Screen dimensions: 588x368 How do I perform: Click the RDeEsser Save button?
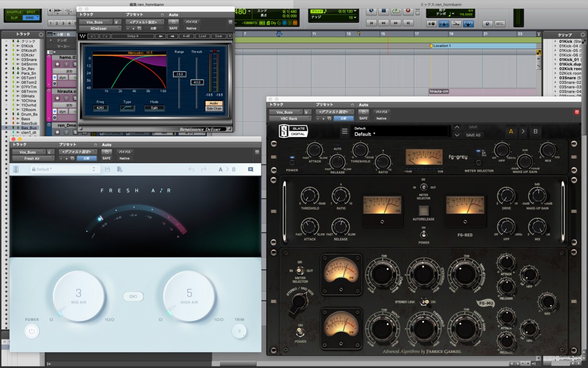(x=218, y=36)
